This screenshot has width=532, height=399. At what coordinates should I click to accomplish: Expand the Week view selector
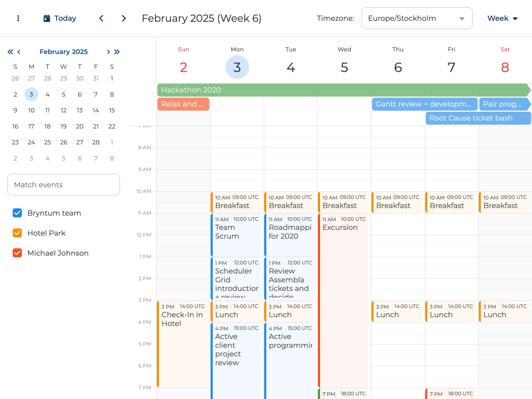(502, 18)
